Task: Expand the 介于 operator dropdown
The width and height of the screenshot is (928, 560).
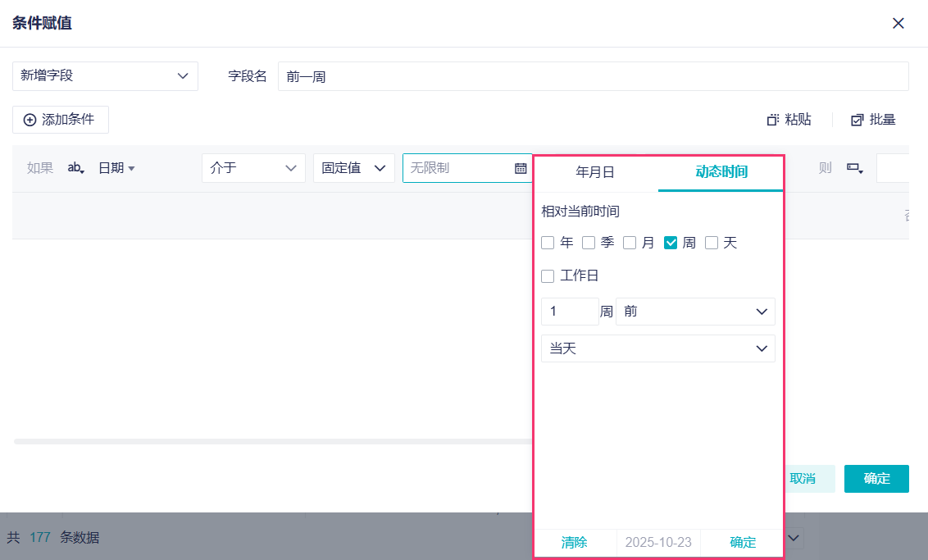Action: [253, 168]
